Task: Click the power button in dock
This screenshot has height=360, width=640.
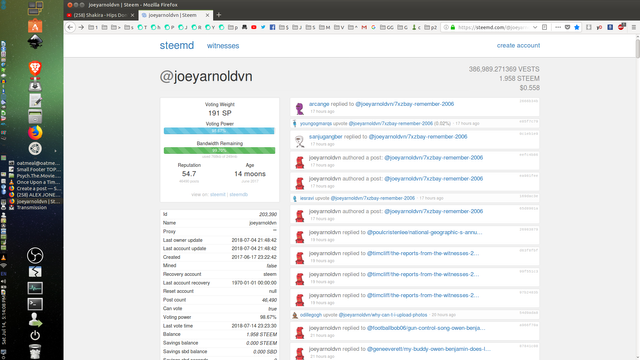Action: tap(35, 336)
